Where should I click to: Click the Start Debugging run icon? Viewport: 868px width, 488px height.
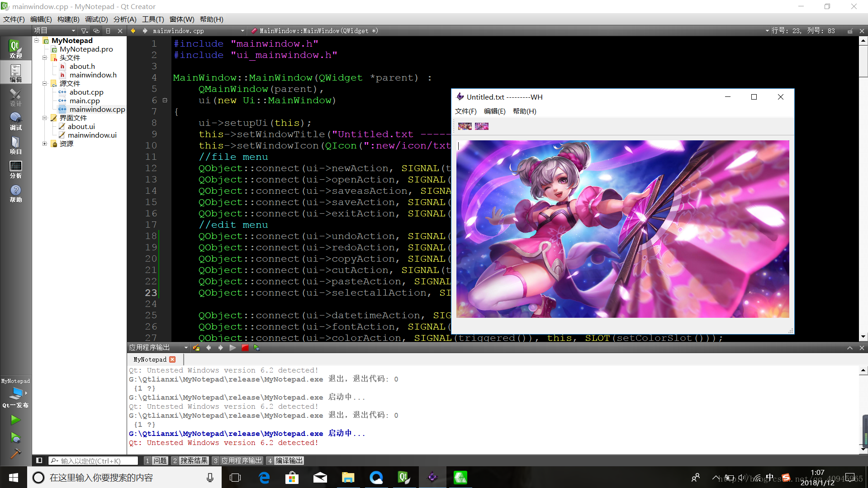(x=15, y=438)
